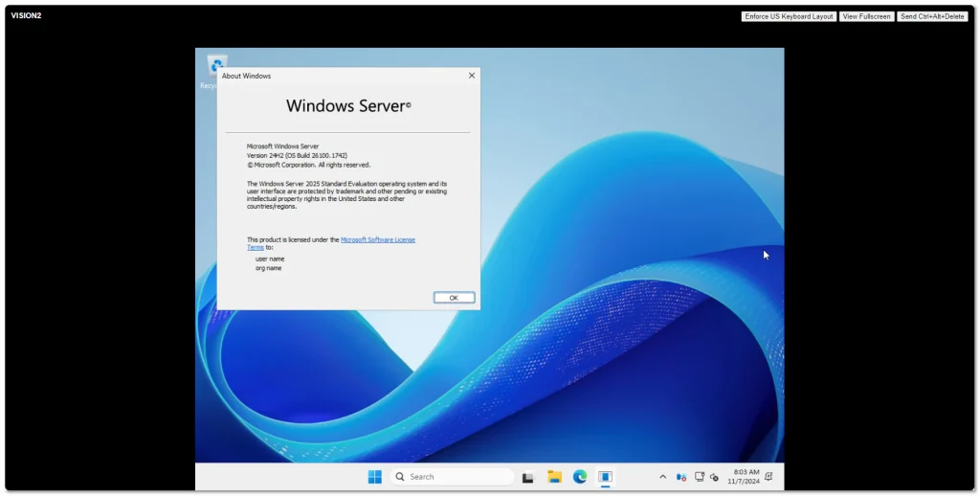Click the 'user name' licensee text
980x496 pixels.
270,259
